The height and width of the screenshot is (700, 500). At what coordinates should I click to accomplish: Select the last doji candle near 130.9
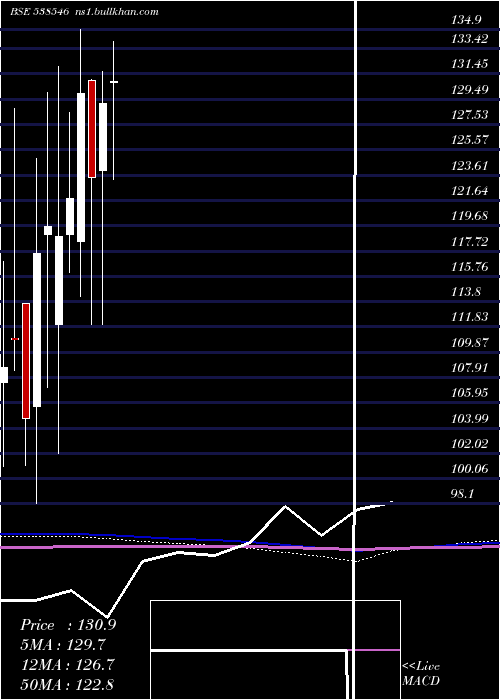click(x=113, y=82)
